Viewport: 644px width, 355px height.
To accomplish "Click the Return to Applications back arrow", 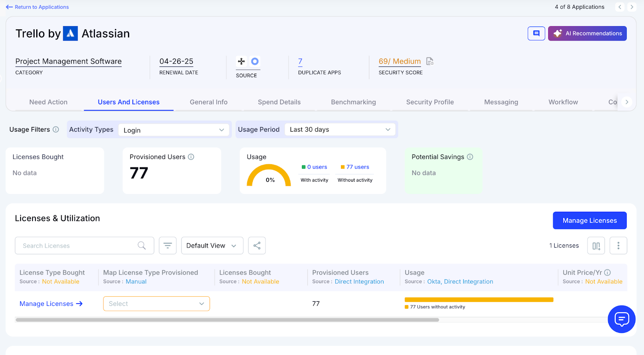I will [x=9, y=7].
